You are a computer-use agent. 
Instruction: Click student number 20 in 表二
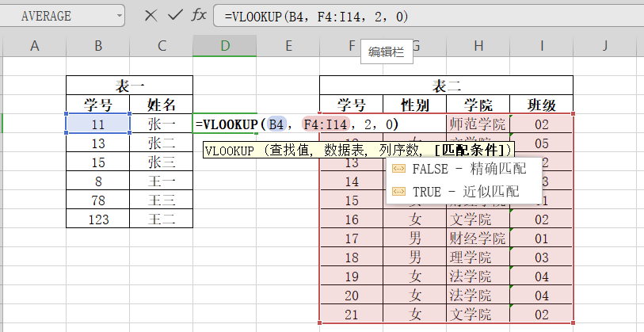click(352, 295)
